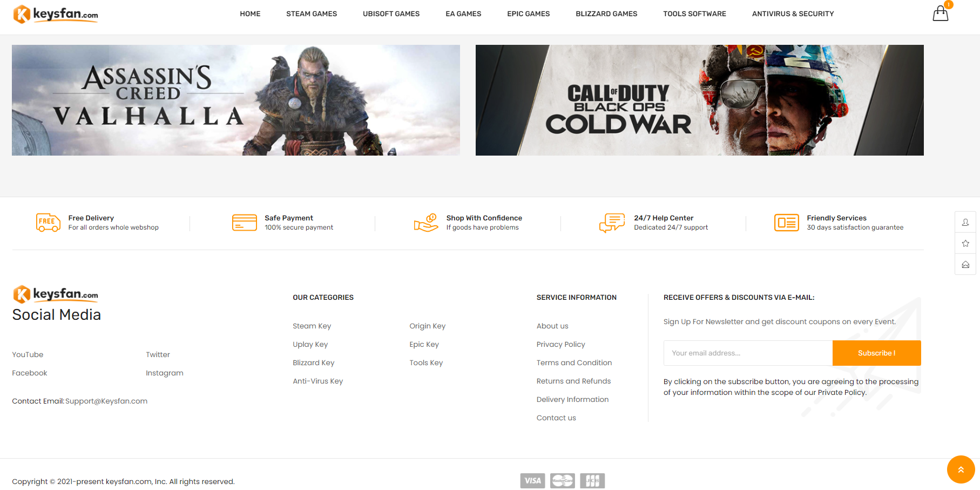Open the mail envelope sidebar icon
The image size is (980, 490).
click(965, 265)
